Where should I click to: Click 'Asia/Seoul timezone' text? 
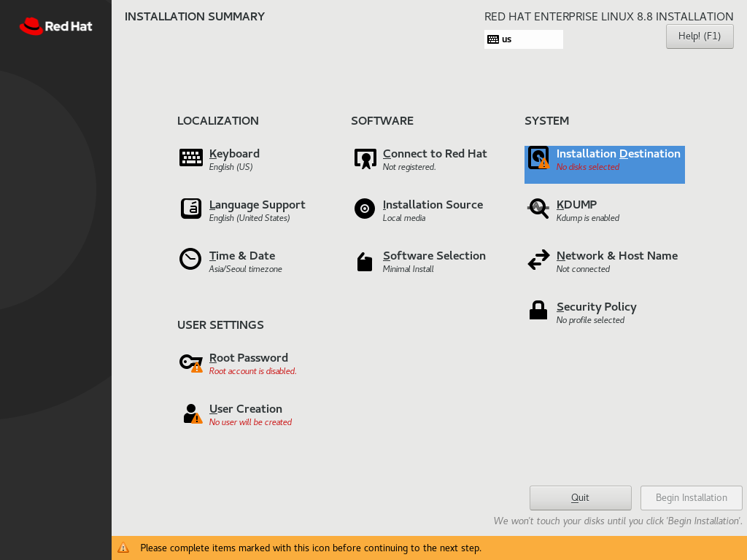pyautogui.click(x=245, y=269)
